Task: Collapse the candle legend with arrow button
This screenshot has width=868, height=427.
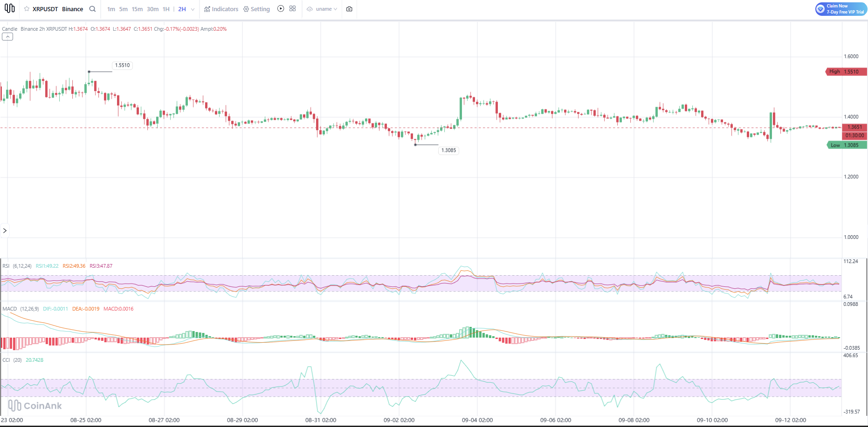Action: tap(7, 37)
